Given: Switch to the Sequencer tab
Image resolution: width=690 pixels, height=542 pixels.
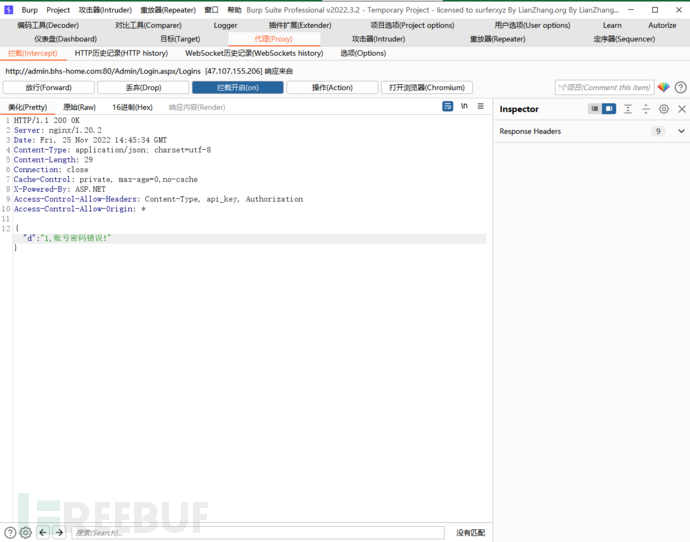Looking at the screenshot, I should click(624, 39).
